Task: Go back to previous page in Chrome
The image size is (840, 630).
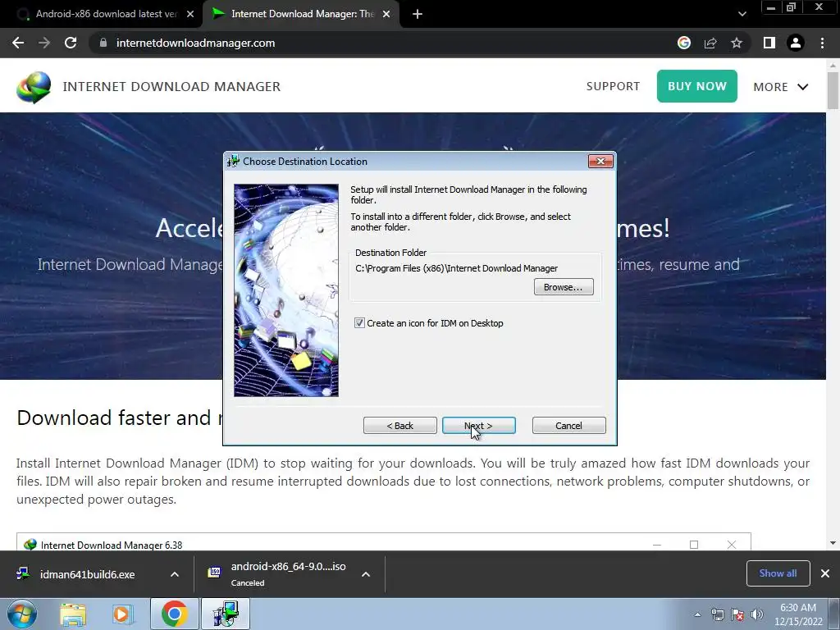Action: [18, 43]
